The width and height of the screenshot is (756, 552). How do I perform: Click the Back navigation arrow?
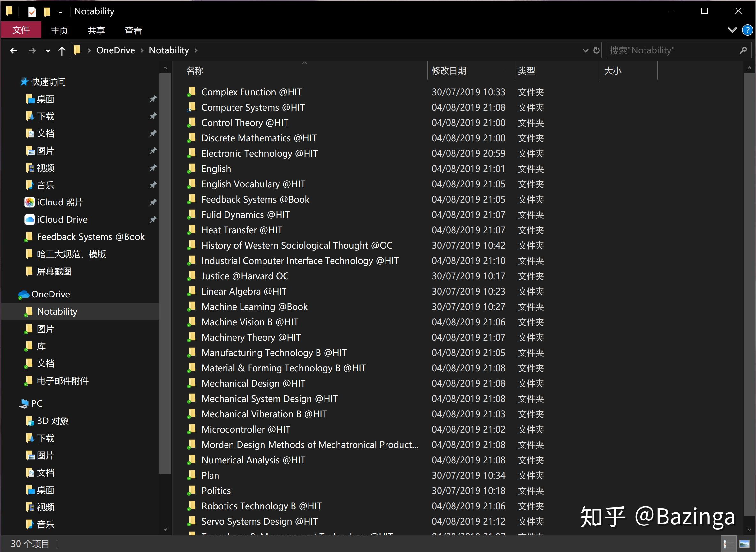click(14, 50)
